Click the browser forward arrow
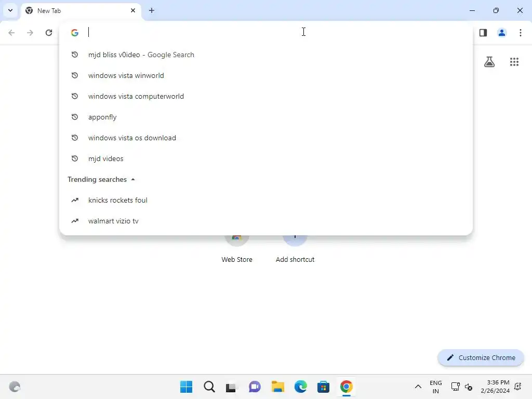532x399 pixels. [30, 33]
